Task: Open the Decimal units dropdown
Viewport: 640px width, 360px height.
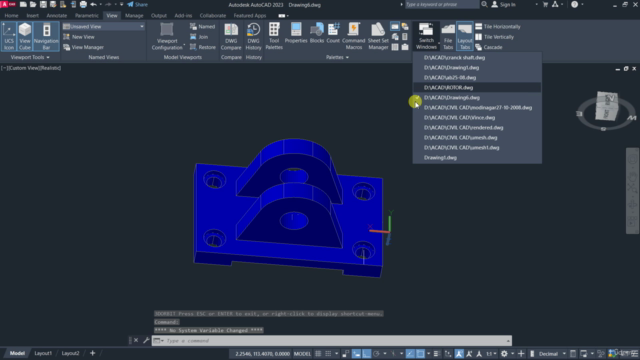Action: point(552,354)
